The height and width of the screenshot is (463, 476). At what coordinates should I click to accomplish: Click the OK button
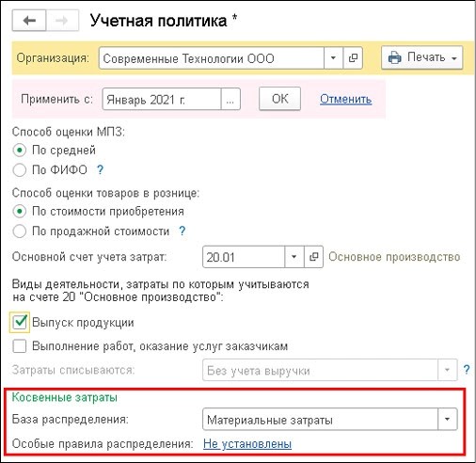pos(279,99)
